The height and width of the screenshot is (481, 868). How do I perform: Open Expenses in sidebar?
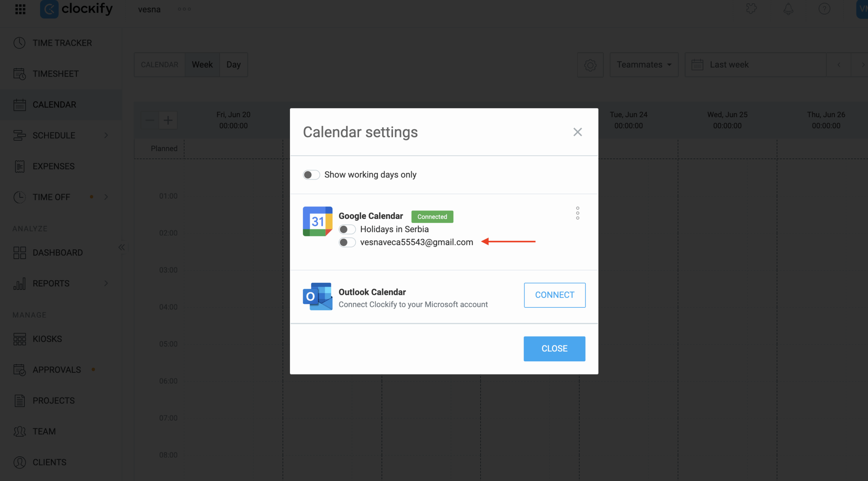click(x=61, y=166)
